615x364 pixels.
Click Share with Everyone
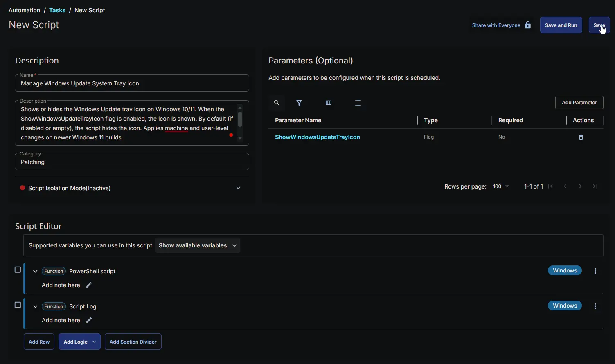tap(496, 25)
